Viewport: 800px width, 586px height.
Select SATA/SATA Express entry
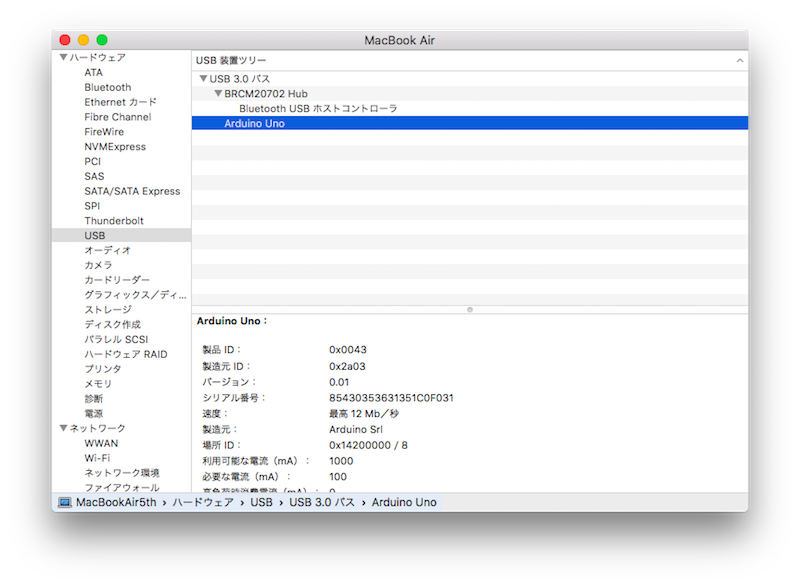tap(132, 191)
